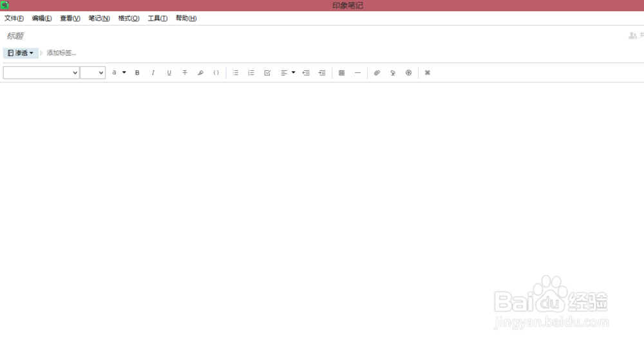
Task: Click the share people icon
Action: click(x=632, y=36)
